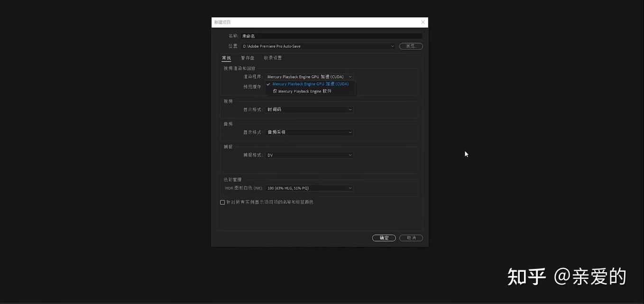The image size is (644, 304).
Task: Open the 收录设置 tab
Action: pyautogui.click(x=273, y=57)
